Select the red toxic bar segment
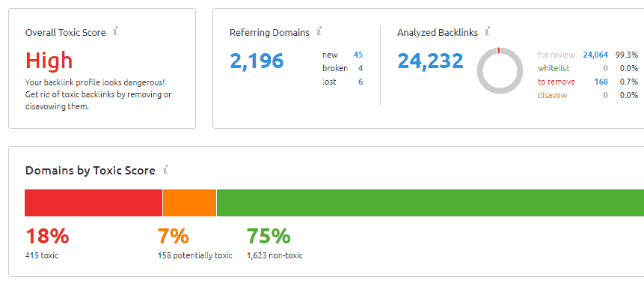Screen dimensions: 644x283 pyautogui.click(x=93, y=203)
